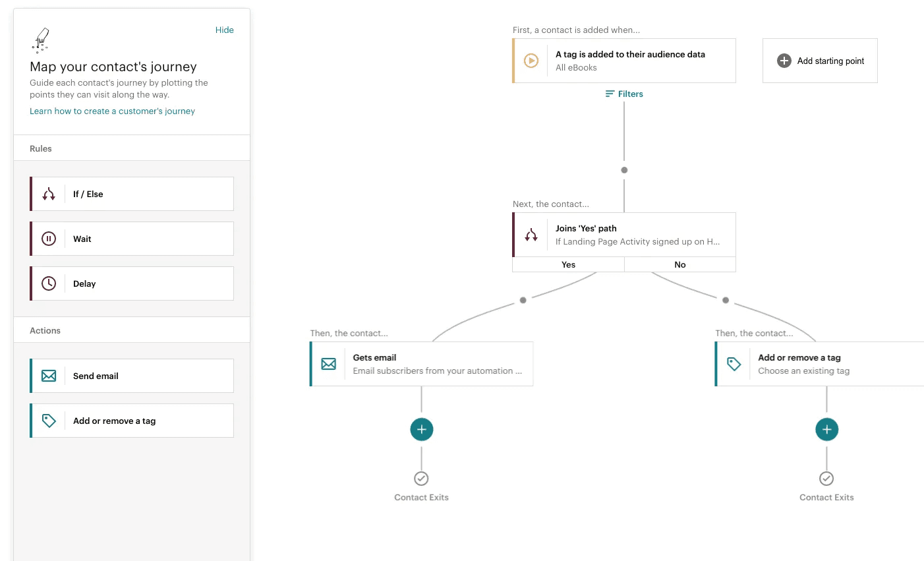The width and height of the screenshot is (924, 561).
Task: Expand the Filters option under starting point
Action: pos(624,94)
